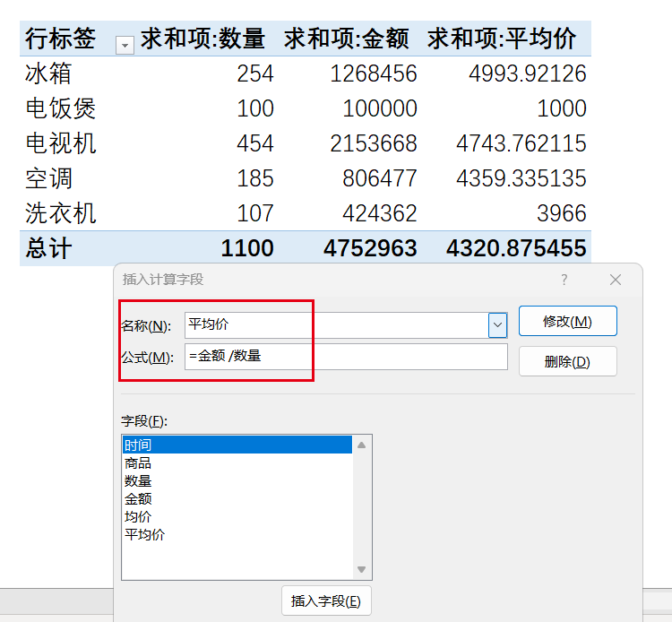Screen dimensions: 672x622
Task: Click cell value 100000 for 电饭煲
Action: (x=380, y=108)
